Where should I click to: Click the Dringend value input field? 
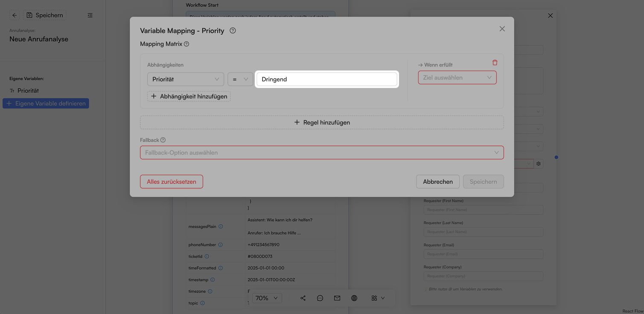(327, 79)
